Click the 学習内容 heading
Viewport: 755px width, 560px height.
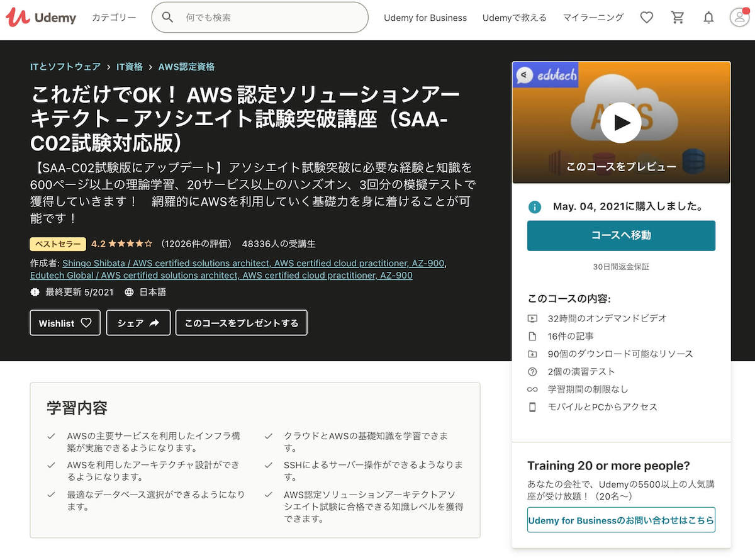pos(77,408)
